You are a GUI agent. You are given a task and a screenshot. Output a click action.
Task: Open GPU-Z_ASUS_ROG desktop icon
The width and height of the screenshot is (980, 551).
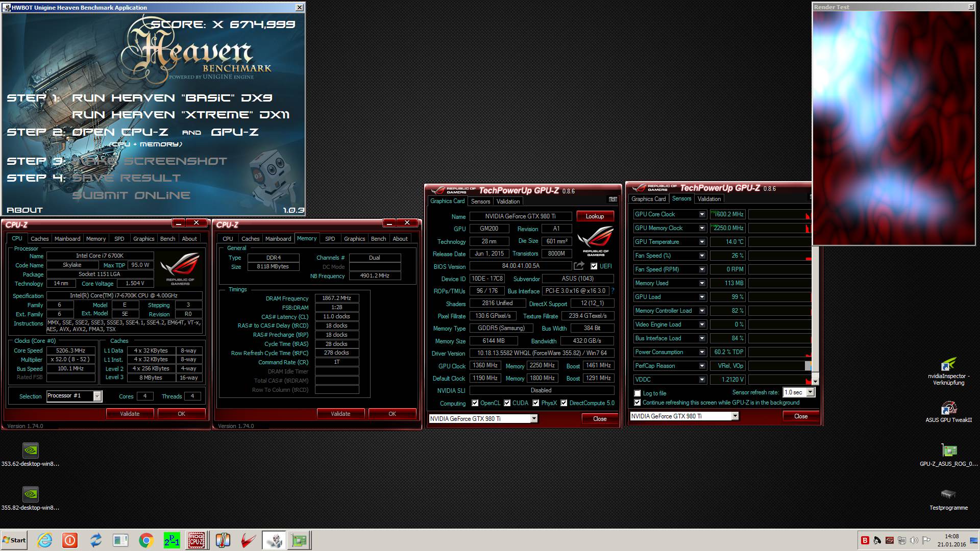point(948,455)
